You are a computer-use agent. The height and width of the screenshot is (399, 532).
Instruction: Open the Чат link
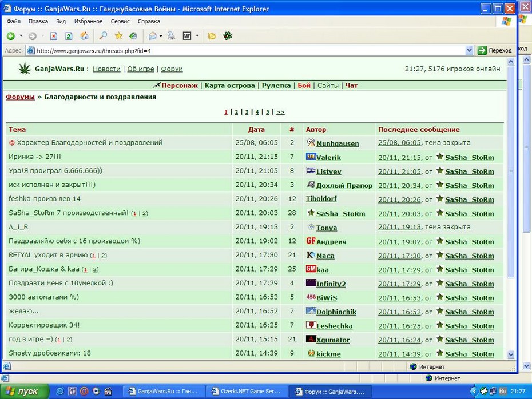pyautogui.click(x=351, y=85)
